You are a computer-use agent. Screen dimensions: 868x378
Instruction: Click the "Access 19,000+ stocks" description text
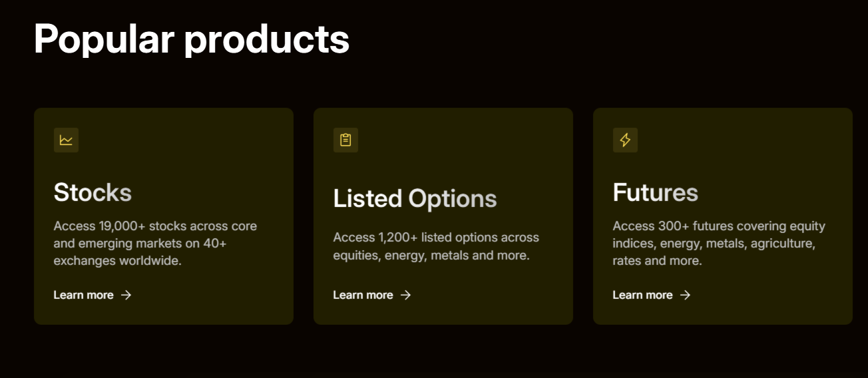pyautogui.click(x=155, y=244)
